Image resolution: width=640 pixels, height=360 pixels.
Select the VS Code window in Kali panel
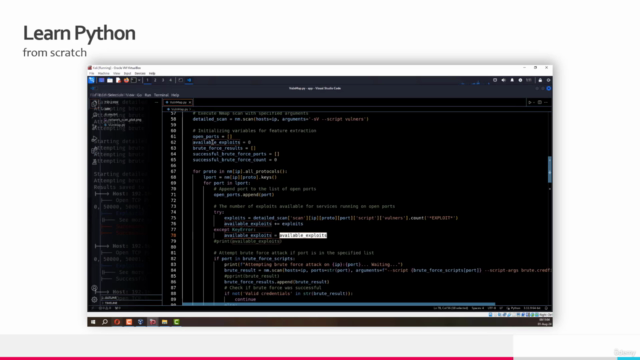click(x=189, y=80)
